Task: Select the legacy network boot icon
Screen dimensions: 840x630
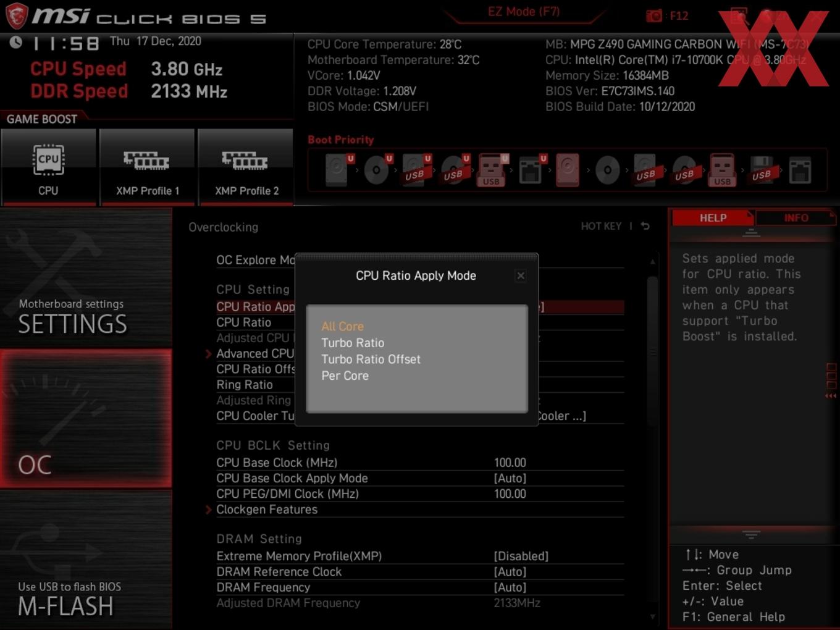Action: click(800, 170)
